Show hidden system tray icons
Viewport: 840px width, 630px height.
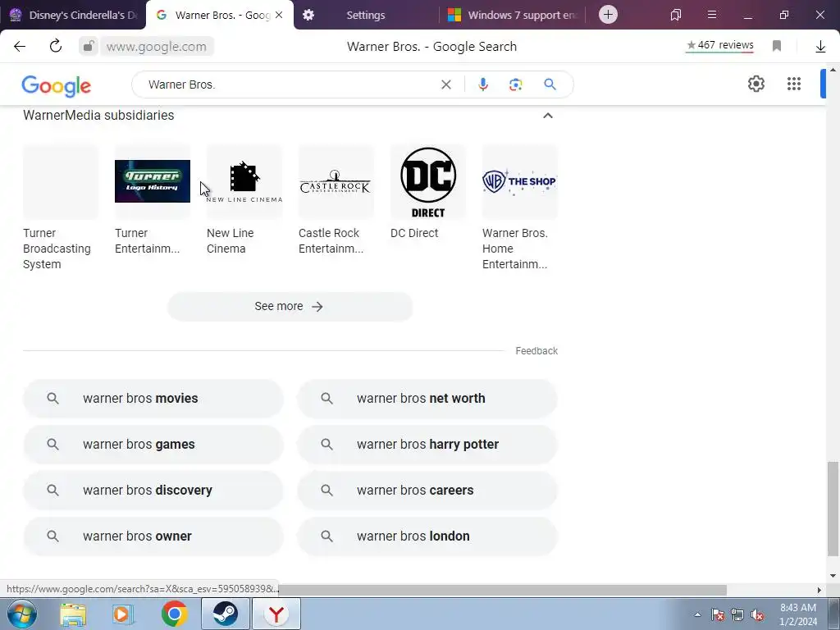697,615
